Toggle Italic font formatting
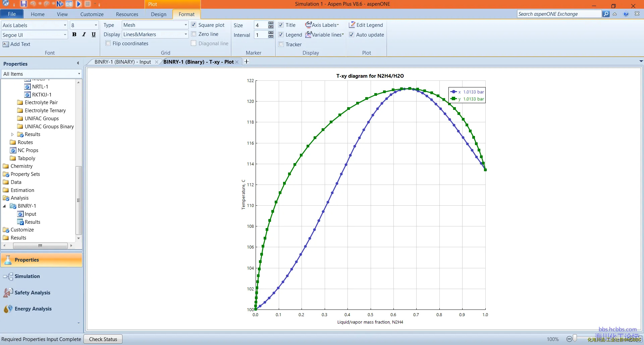 coord(84,34)
